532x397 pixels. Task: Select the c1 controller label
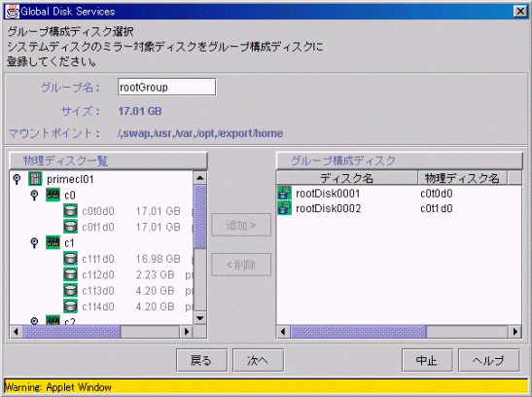click(x=69, y=243)
